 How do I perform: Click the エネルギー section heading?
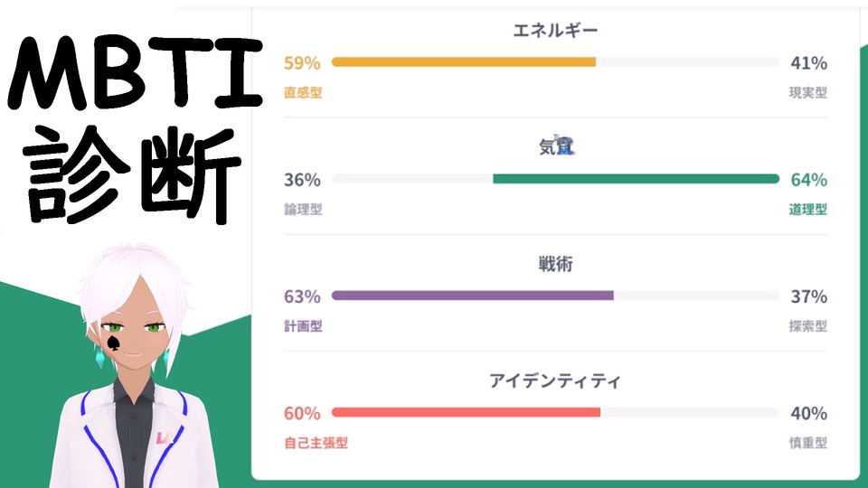(555, 31)
